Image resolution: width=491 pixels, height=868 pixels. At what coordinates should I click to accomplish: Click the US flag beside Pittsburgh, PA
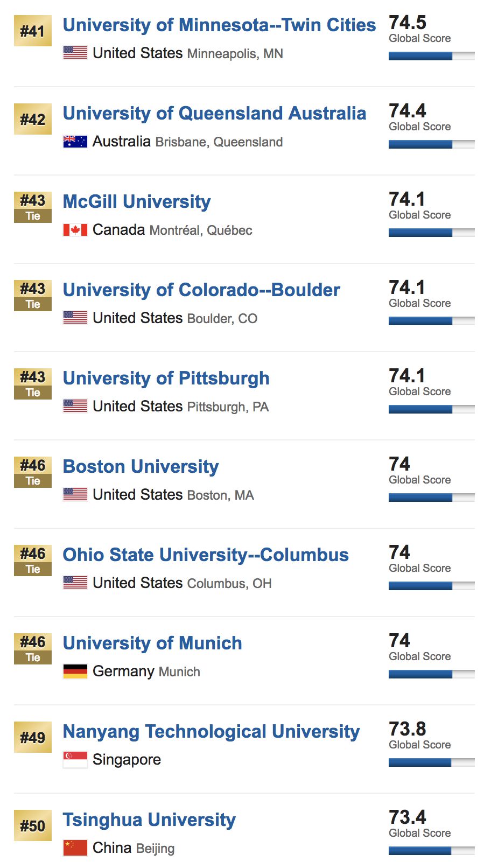pyautogui.click(x=75, y=406)
